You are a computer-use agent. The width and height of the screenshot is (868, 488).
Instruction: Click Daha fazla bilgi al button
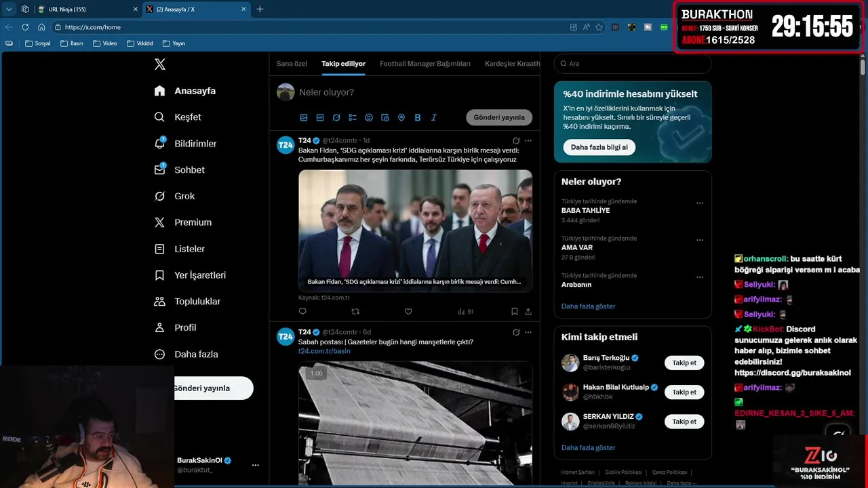pyautogui.click(x=599, y=147)
